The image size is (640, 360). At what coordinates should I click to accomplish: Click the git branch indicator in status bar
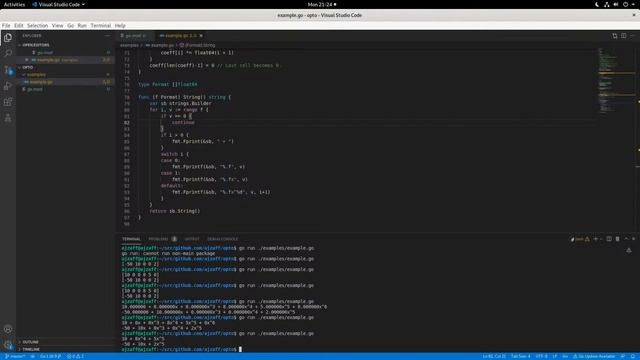point(15,356)
